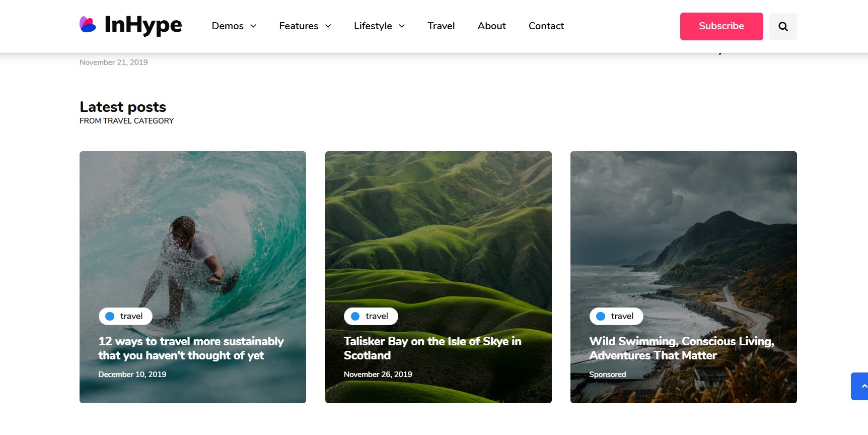
Task: Click travel tag on Wild Swimming post
Action: [616, 316]
